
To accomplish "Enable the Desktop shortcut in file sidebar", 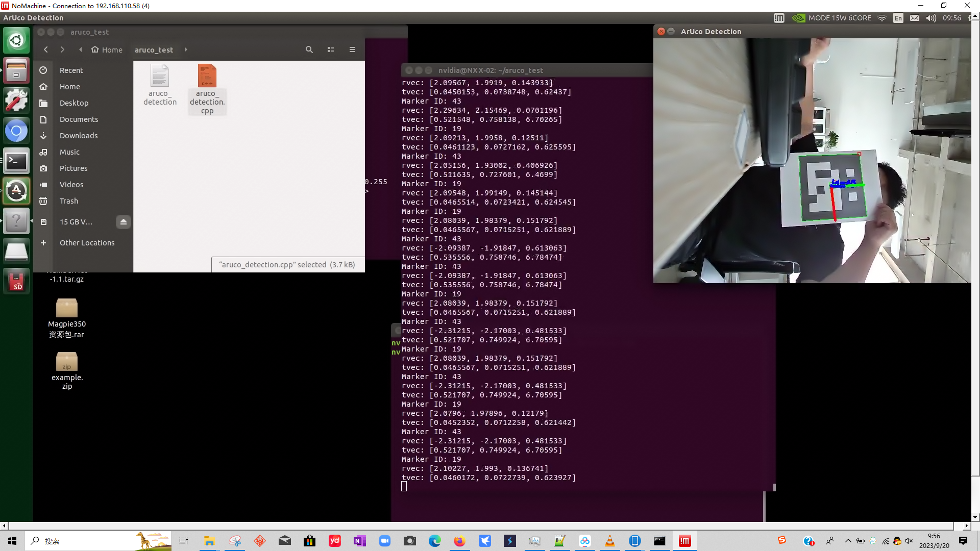I will coord(74,102).
